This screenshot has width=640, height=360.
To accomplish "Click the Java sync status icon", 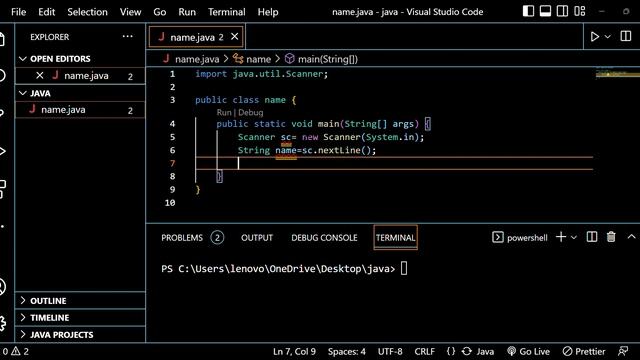I will tap(467, 351).
